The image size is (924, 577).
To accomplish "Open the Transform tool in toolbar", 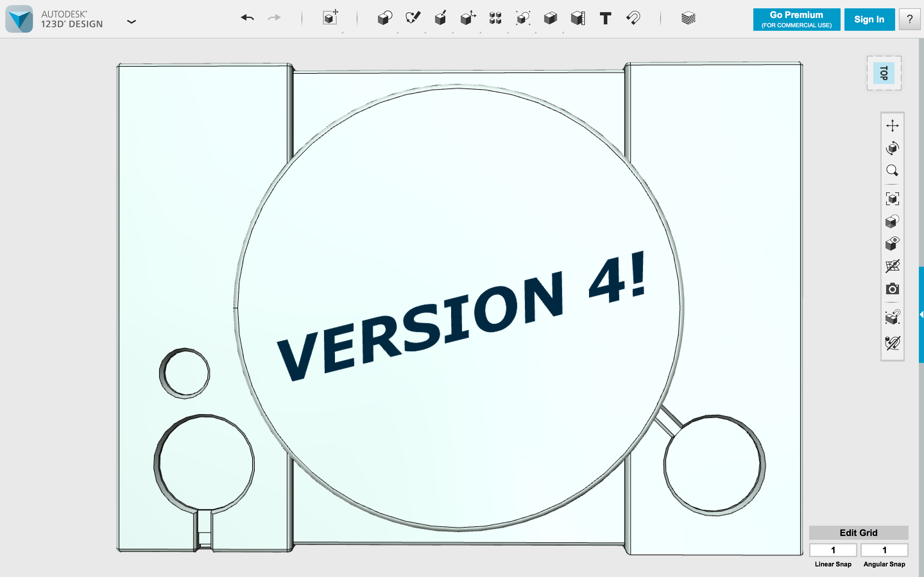I will (x=330, y=18).
